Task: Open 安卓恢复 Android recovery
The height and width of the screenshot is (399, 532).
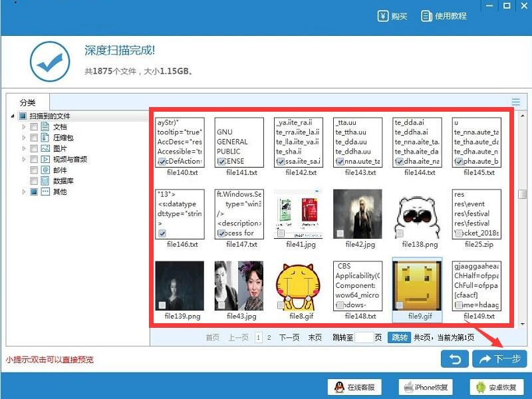Action: pos(496,387)
